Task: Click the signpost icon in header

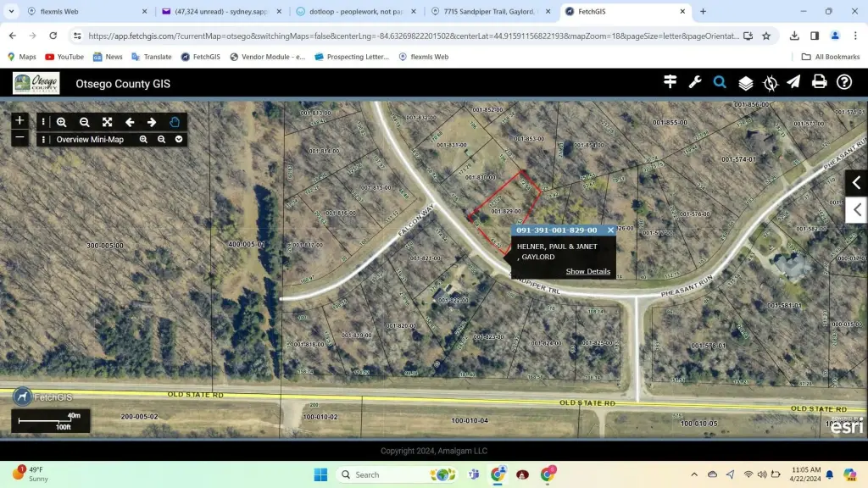Action: (670, 82)
